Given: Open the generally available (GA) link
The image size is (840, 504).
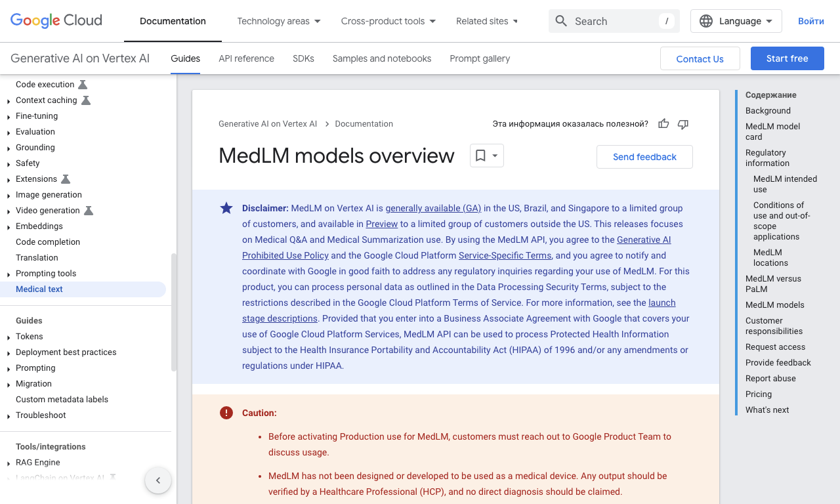Looking at the screenshot, I should [433, 208].
